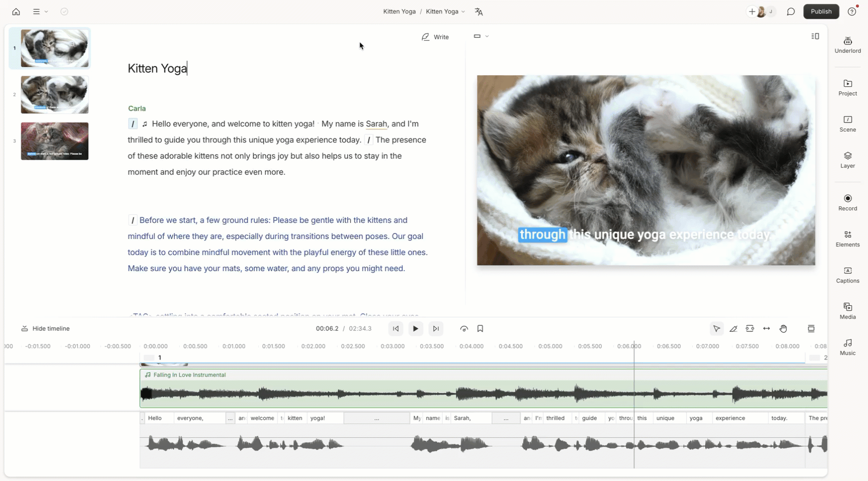Expand the Kitten Yoga composition dropdown

(x=446, y=12)
